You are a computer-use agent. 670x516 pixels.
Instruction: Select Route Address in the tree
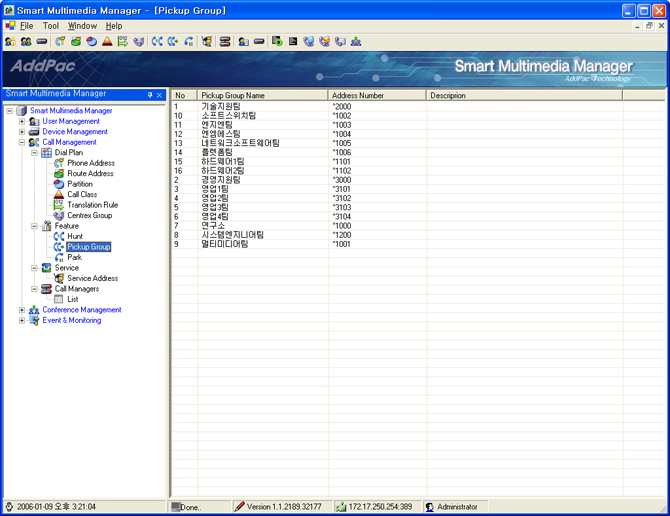tap(90, 174)
